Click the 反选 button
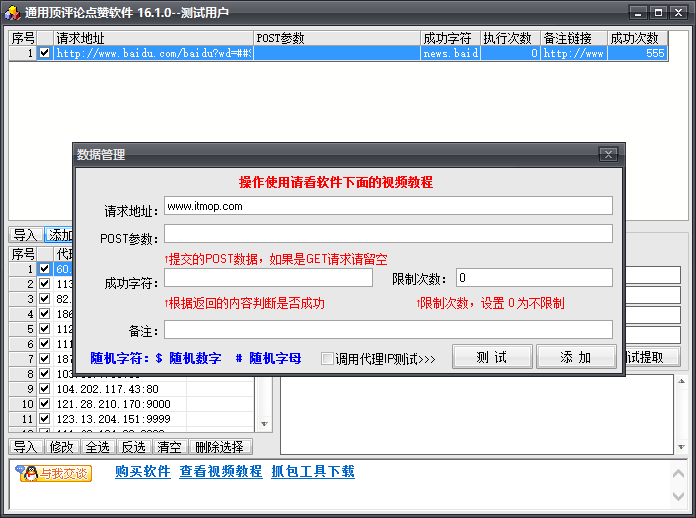 (x=134, y=447)
